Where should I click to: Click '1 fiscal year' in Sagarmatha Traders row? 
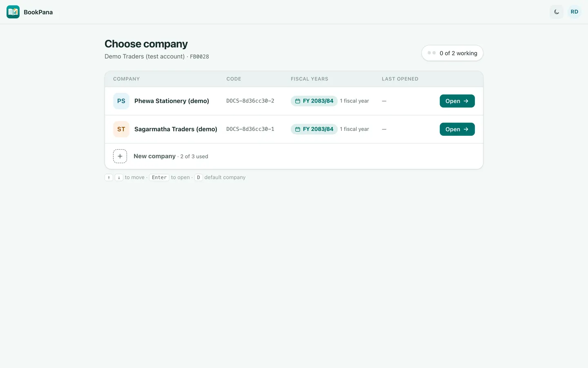(x=354, y=129)
